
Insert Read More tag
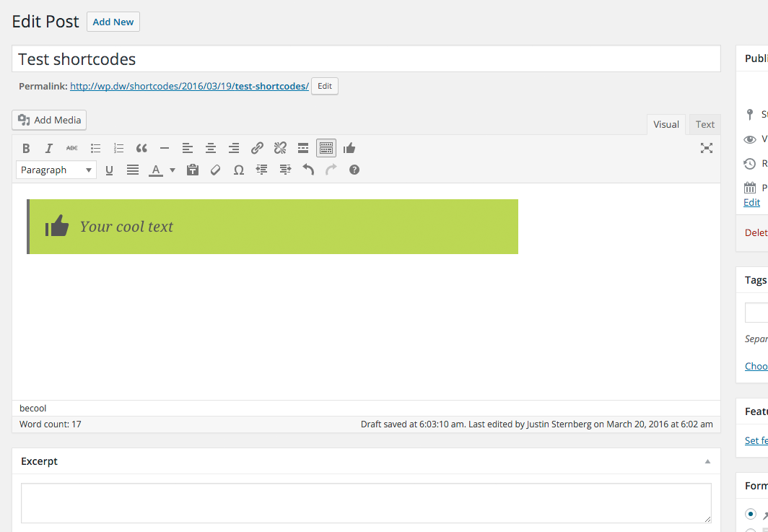click(x=303, y=148)
